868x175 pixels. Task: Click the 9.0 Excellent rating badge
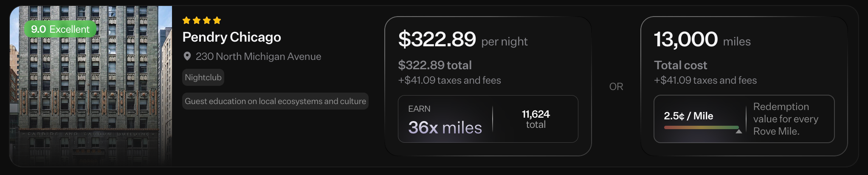pyautogui.click(x=60, y=29)
